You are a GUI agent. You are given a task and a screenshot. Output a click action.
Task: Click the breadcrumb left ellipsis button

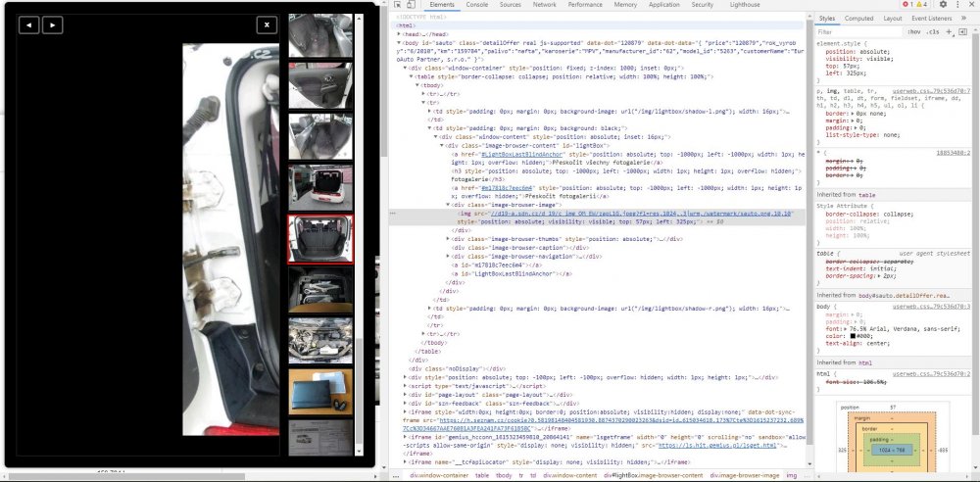coord(396,476)
